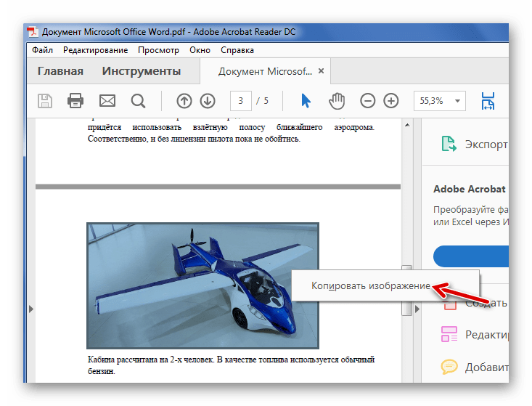Click the page number input field
The width and height of the screenshot is (532, 406).
(240, 101)
